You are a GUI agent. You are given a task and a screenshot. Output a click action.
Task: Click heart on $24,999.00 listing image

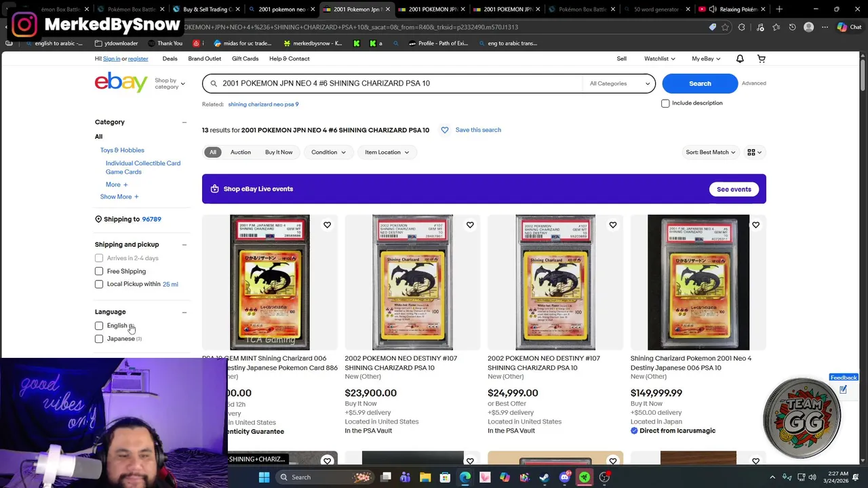[613, 225]
